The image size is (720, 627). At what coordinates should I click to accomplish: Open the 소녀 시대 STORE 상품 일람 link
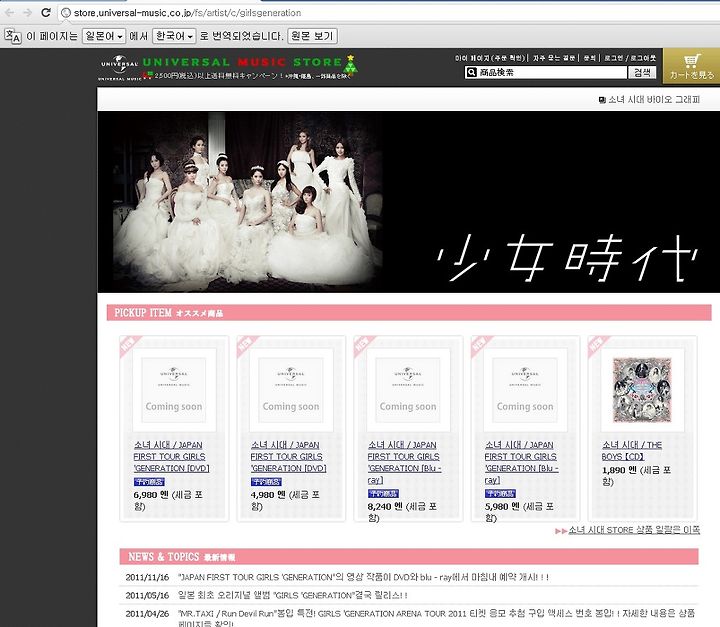click(x=634, y=530)
